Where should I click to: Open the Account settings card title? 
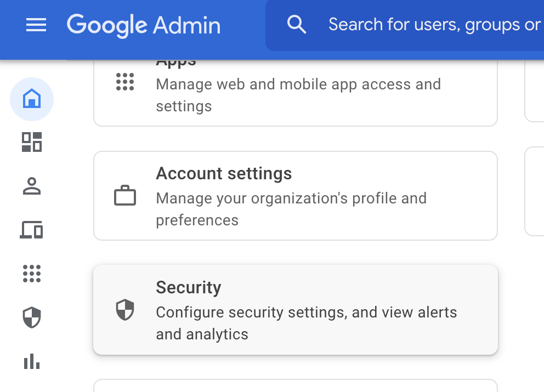224,174
